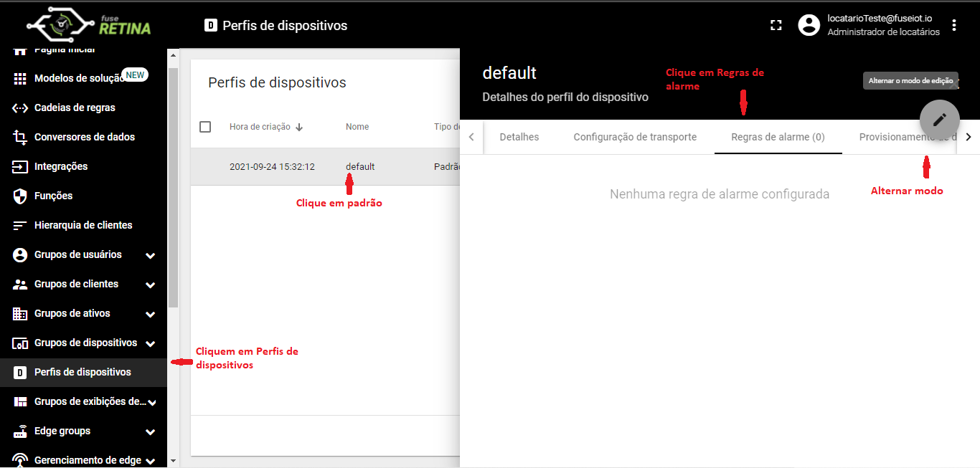
Task: Click the Grupos de exibições dashboard icon
Action: click(20, 401)
